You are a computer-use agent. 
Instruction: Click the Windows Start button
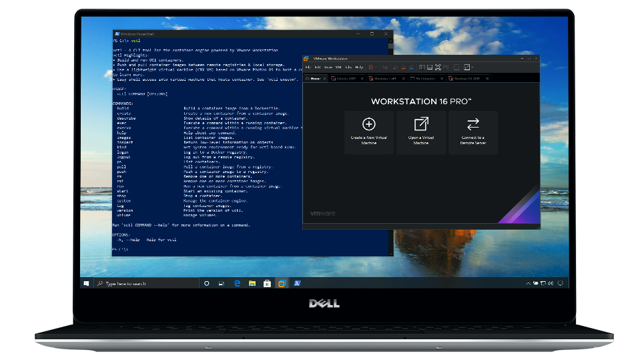click(x=87, y=283)
